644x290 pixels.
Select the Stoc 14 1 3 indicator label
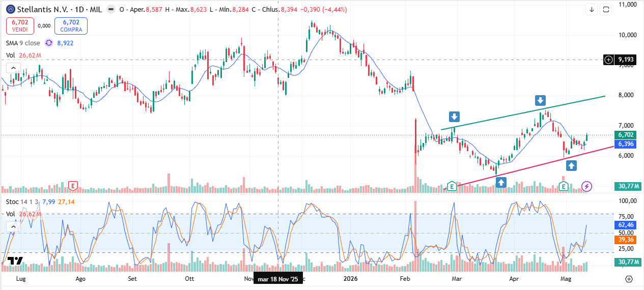tap(22, 202)
